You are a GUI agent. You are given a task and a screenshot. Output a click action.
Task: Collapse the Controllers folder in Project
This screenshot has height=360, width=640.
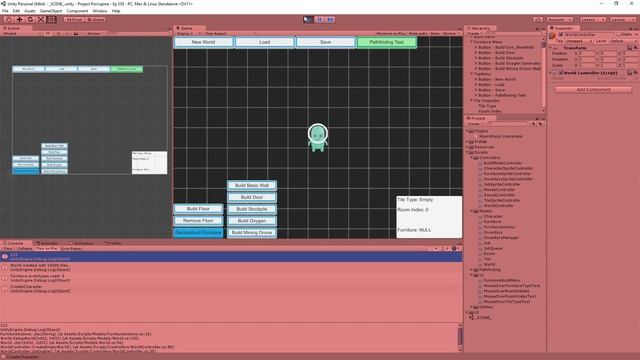[x=471, y=158]
